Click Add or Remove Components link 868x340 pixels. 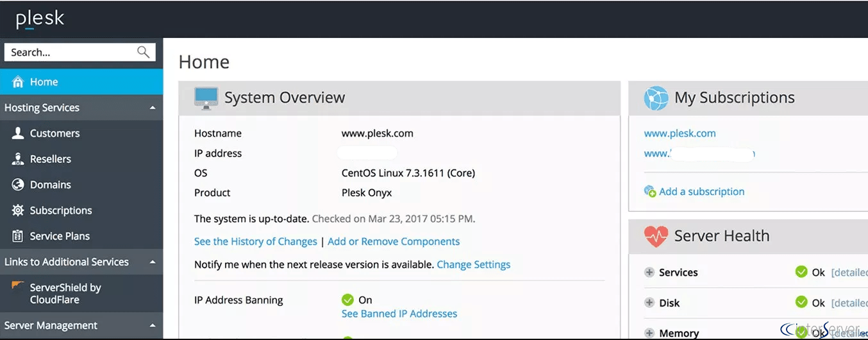coord(394,242)
